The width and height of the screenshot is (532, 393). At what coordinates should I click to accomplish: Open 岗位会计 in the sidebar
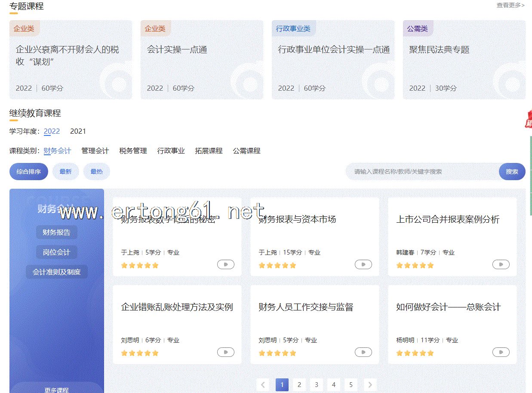coord(56,252)
